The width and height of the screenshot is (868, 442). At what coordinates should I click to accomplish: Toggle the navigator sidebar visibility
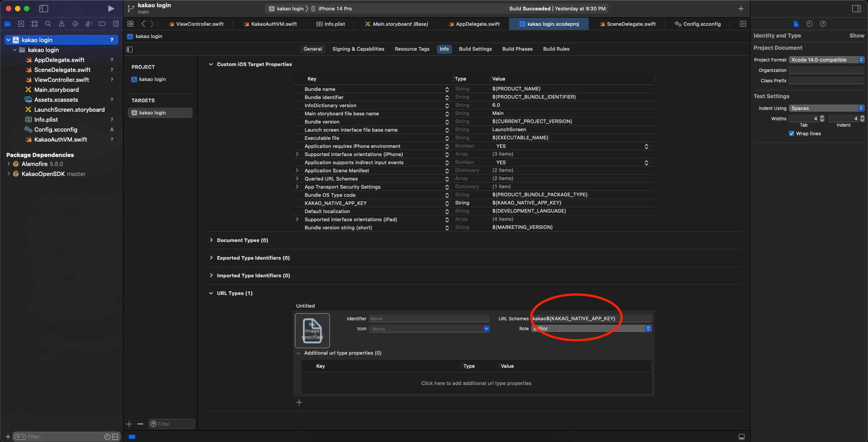44,9
